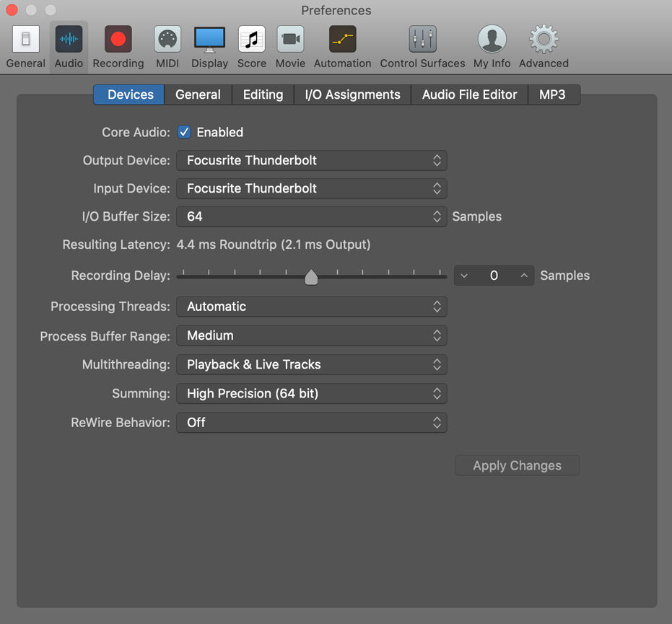Screen dimensions: 672x624
Task: Change the I/O Buffer Size dropdown
Action: [x=312, y=216]
